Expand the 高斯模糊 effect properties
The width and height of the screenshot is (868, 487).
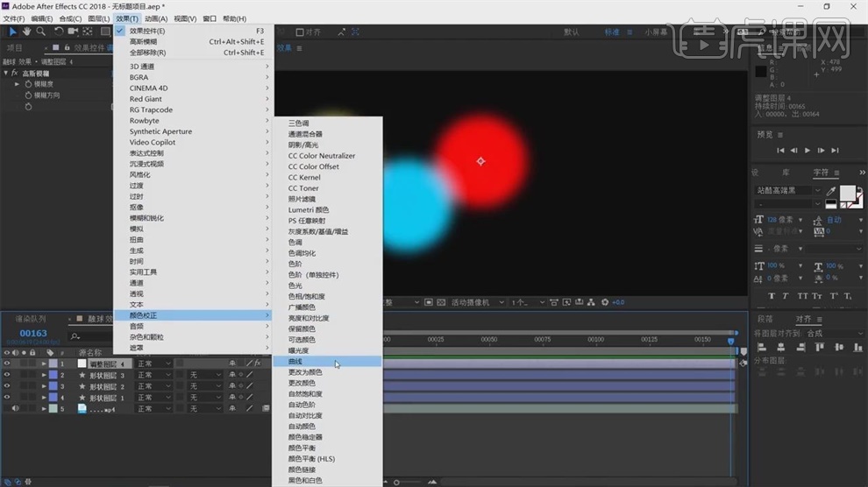click(5, 74)
